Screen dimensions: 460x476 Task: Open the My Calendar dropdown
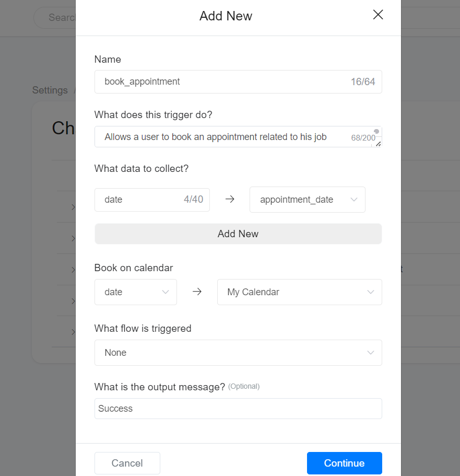[x=292, y=292]
